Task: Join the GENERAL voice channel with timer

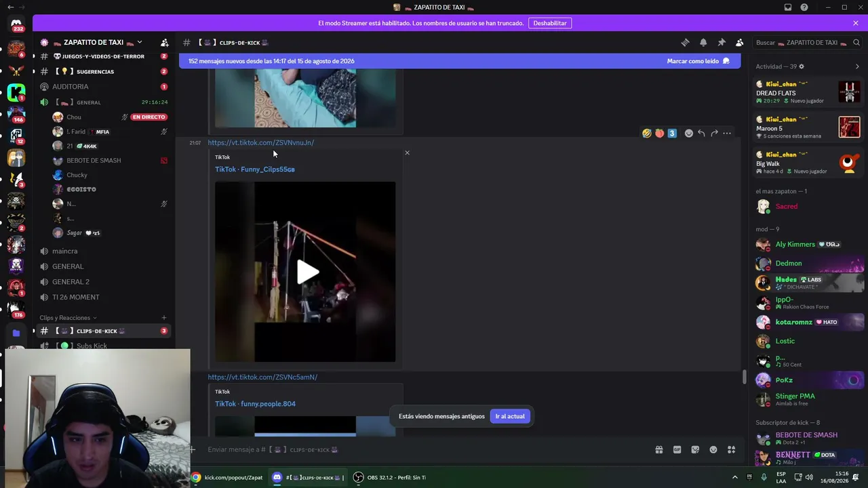Action: [x=103, y=102]
